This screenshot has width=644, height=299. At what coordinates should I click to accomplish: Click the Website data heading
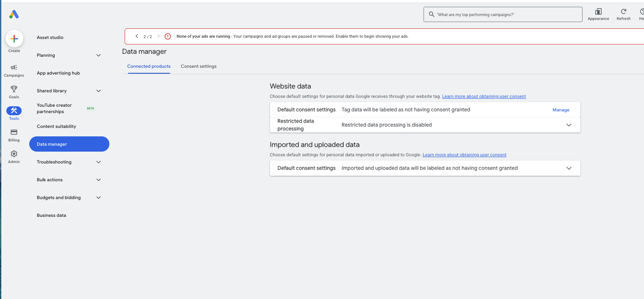point(290,86)
